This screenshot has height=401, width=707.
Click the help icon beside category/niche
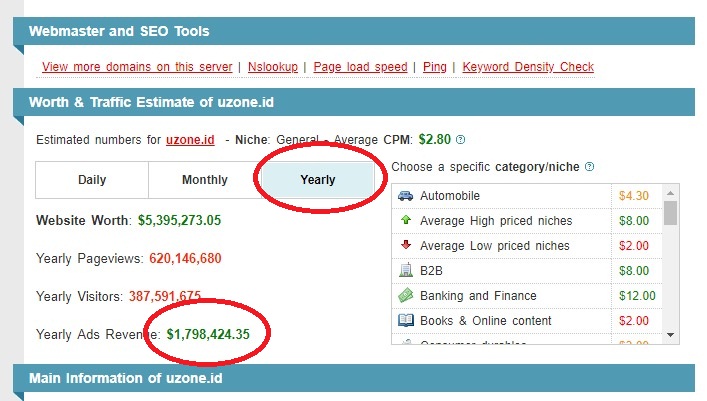[x=590, y=166]
